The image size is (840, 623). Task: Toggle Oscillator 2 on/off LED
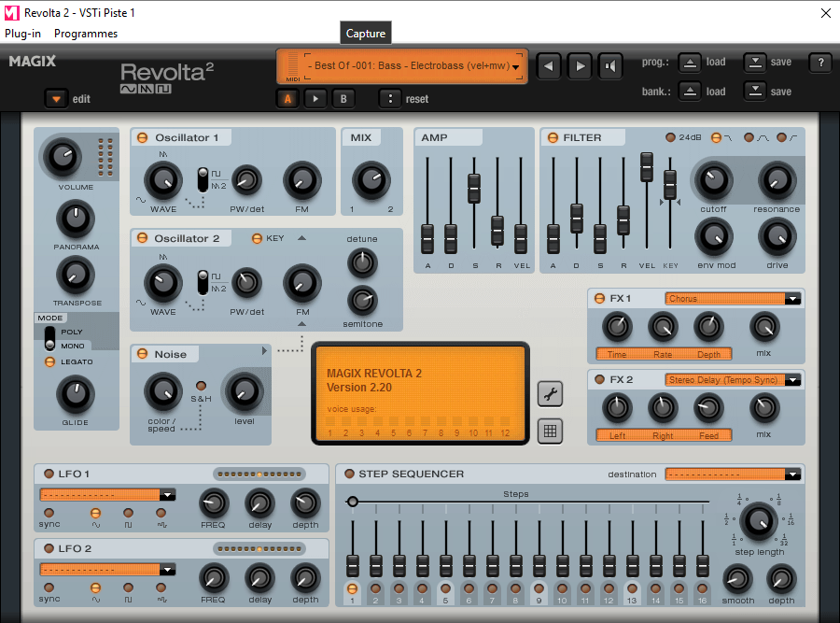(143, 238)
